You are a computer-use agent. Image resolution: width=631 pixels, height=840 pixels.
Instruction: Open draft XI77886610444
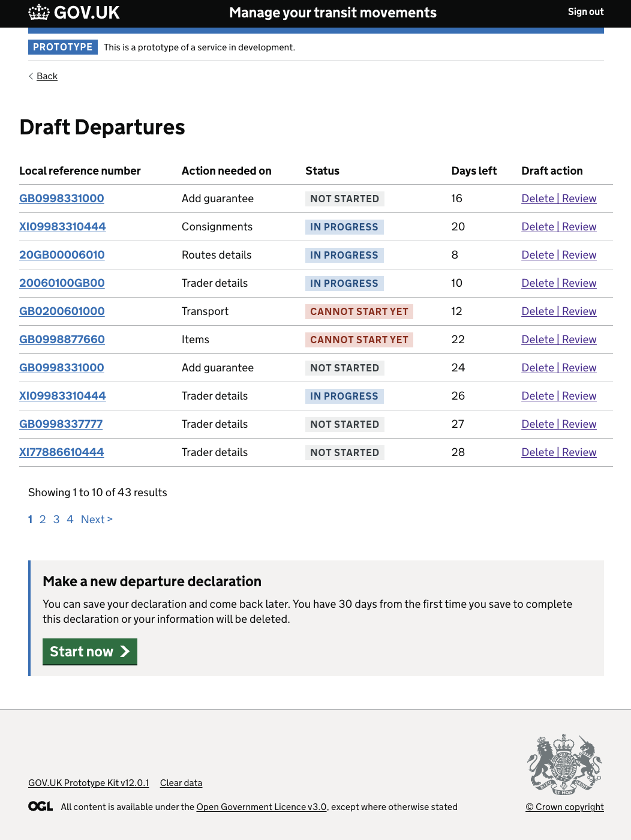point(61,452)
